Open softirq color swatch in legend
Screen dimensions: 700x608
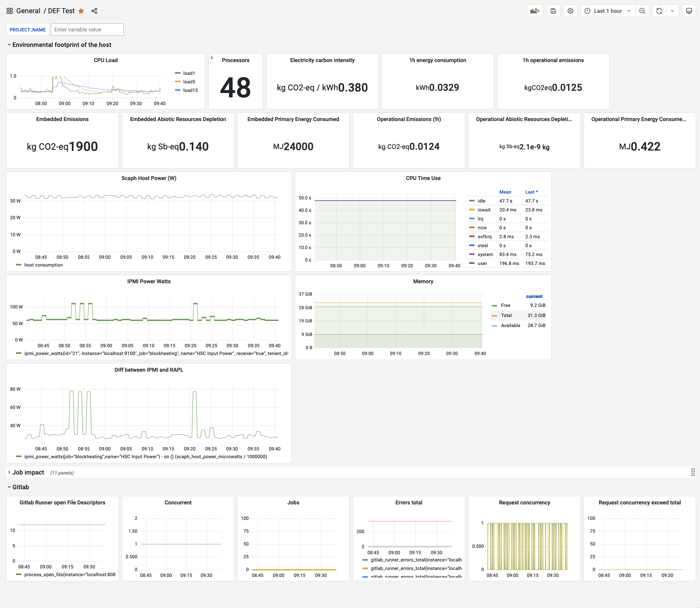(x=472, y=237)
